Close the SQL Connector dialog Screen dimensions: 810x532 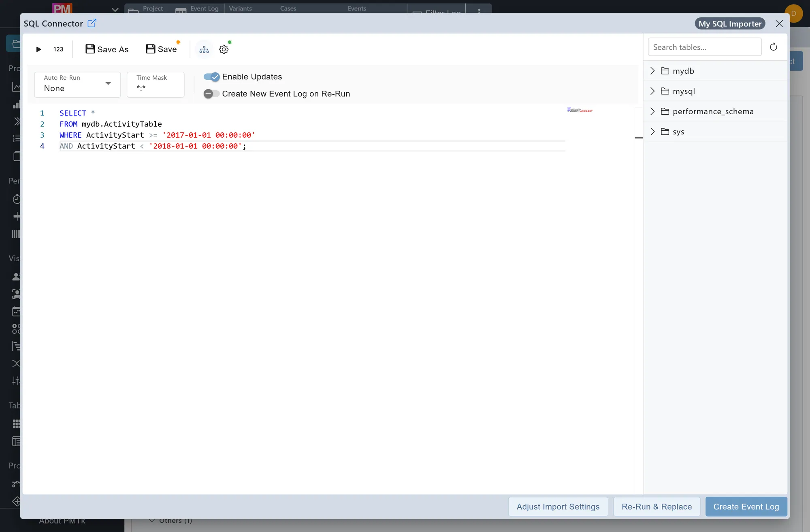[x=779, y=23]
